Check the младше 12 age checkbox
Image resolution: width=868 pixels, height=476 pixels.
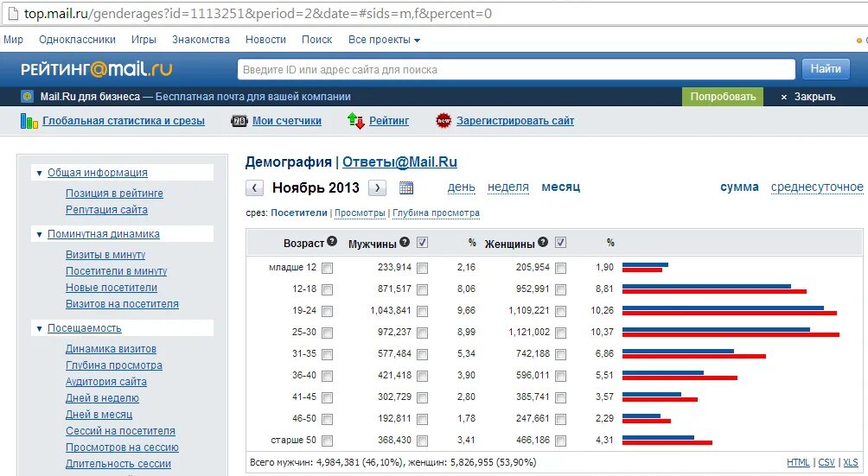tap(327, 268)
